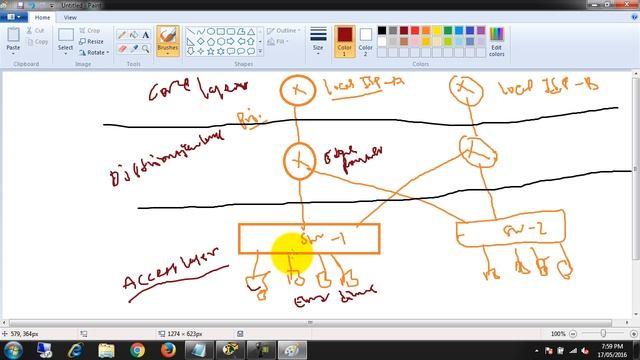This screenshot has width=640, height=360.
Task: Click the Copy button
Action: click(x=37, y=42)
